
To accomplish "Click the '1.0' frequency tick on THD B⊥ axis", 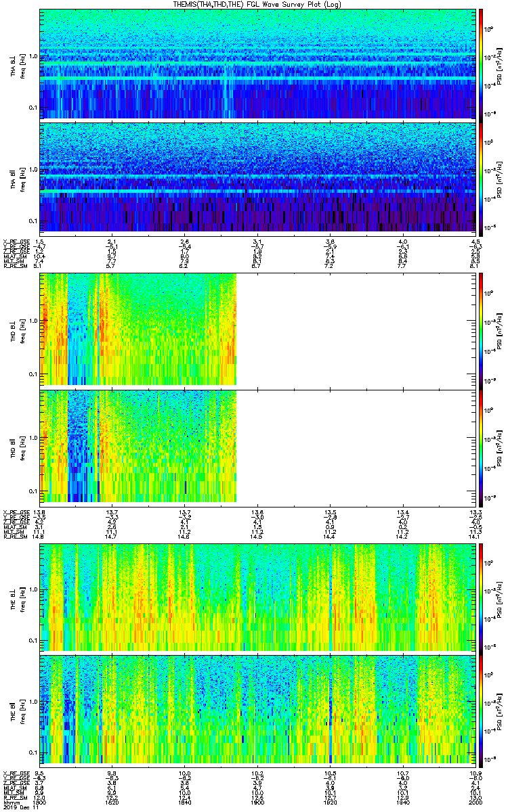I will pyautogui.click(x=34, y=321).
